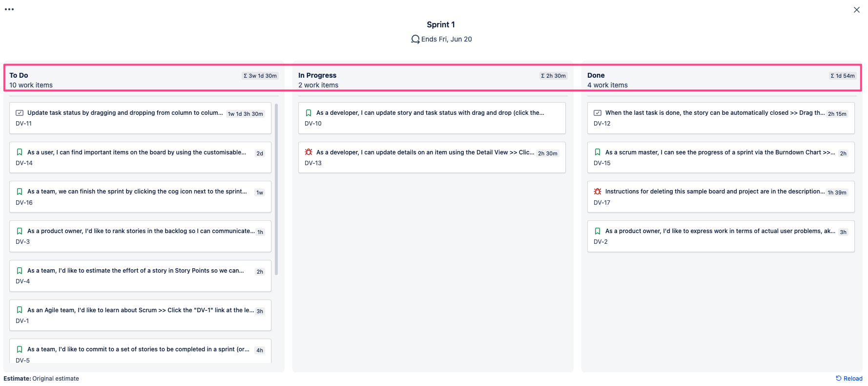Open the DV-3 rank stories backlog card
Screen dimensions: 868x386
[x=140, y=236]
